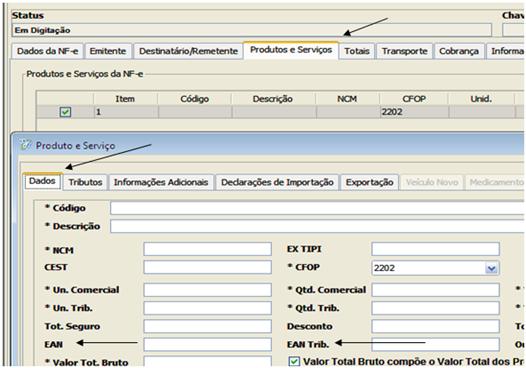Click the Un. Comercial field
This screenshot has width=526, height=368.
(207, 290)
